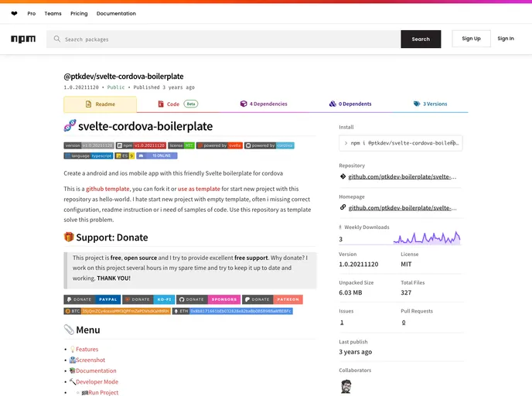Switch to the Readme tab
The width and height of the screenshot is (532, 396).
click(x=100, y=104)
